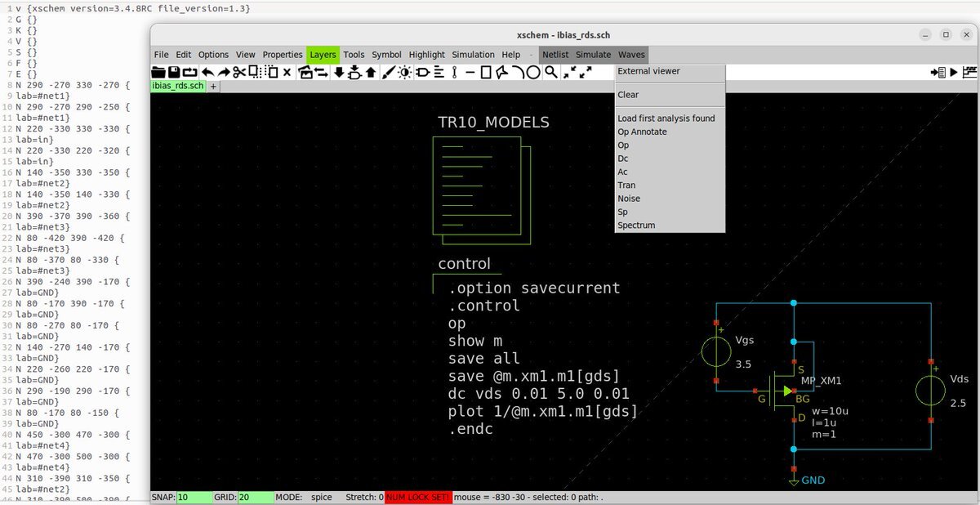Open the Highlight menu

pos(427,55)
